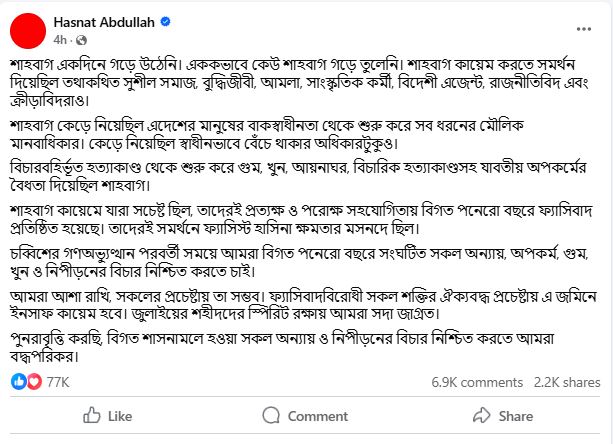Click the public globe audience icon

[81, 40]
